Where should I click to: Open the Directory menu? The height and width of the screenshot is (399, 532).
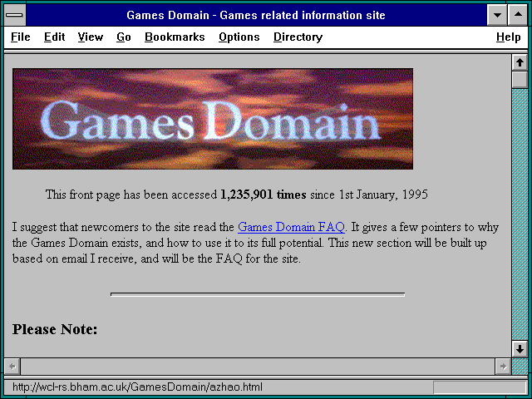point(298,37)
